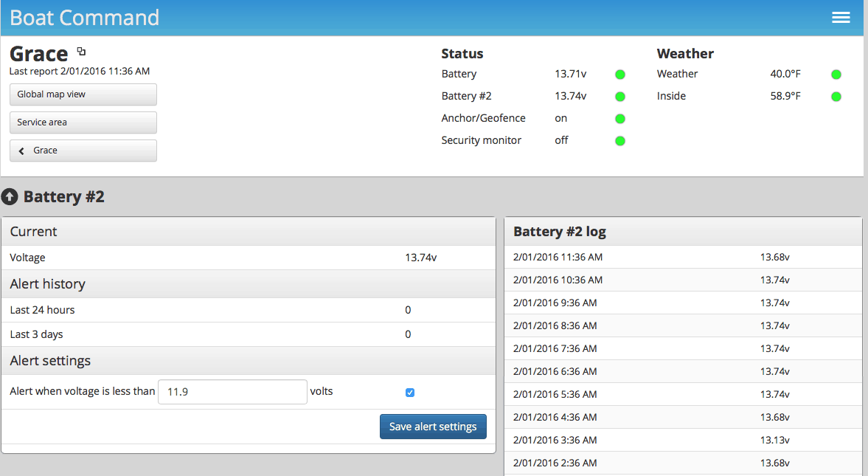Click the Boat Command header
Image resolution: width=868 pixels, height=476 pixels.
coord(84,17)
